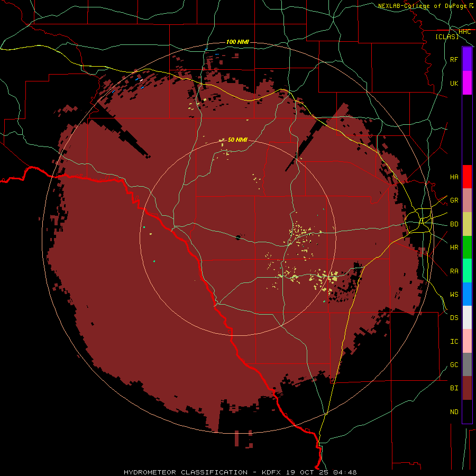
Task: Click the DS white legend swatch
Action: click(467, 317)
